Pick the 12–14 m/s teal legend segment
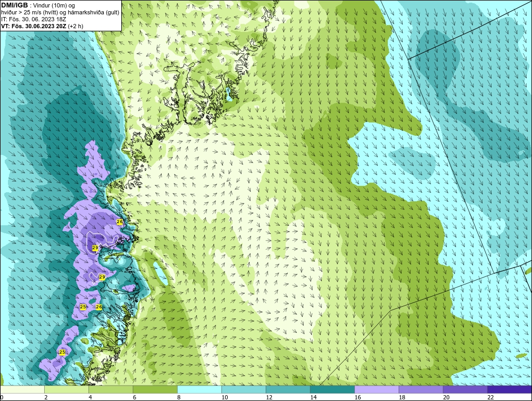This screenshot has height=401, width=532. pos(288,389)
